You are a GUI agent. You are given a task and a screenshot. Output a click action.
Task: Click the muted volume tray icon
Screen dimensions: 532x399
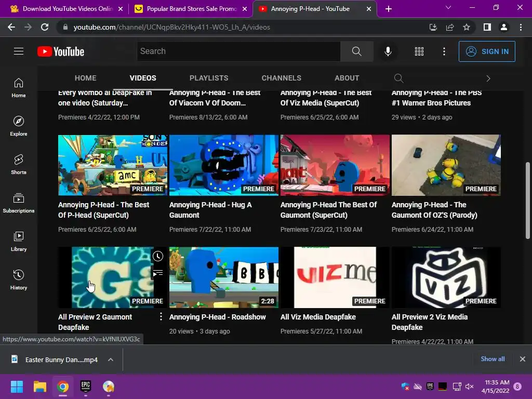[x=470, y=387]
